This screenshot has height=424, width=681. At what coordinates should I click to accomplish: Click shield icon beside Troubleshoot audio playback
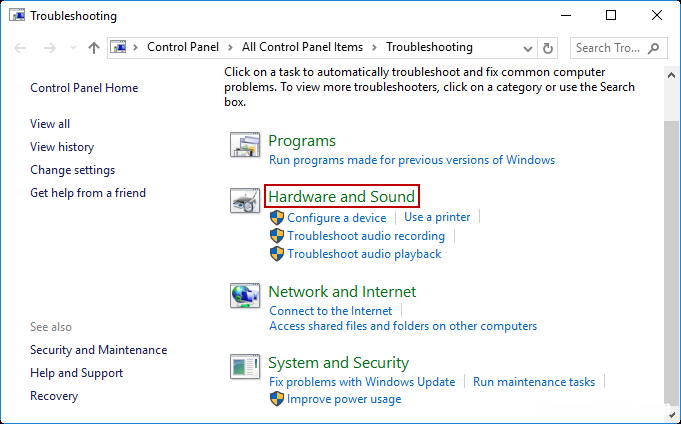277,254
